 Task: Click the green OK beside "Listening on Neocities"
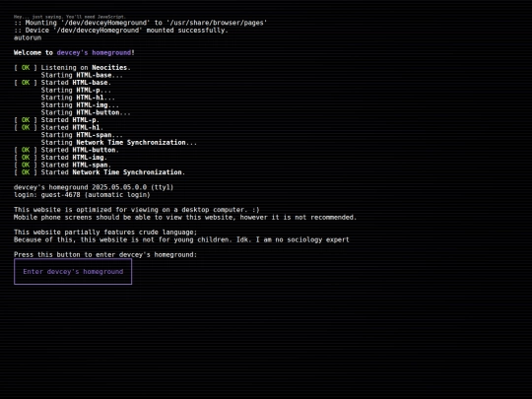pos(26,68)
